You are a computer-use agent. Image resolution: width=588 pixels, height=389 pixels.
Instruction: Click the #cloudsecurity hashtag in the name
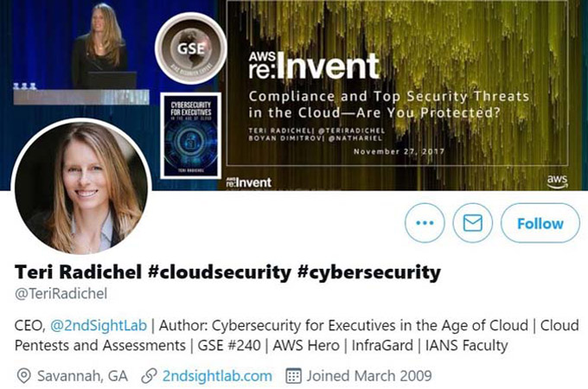click(220, 272)
